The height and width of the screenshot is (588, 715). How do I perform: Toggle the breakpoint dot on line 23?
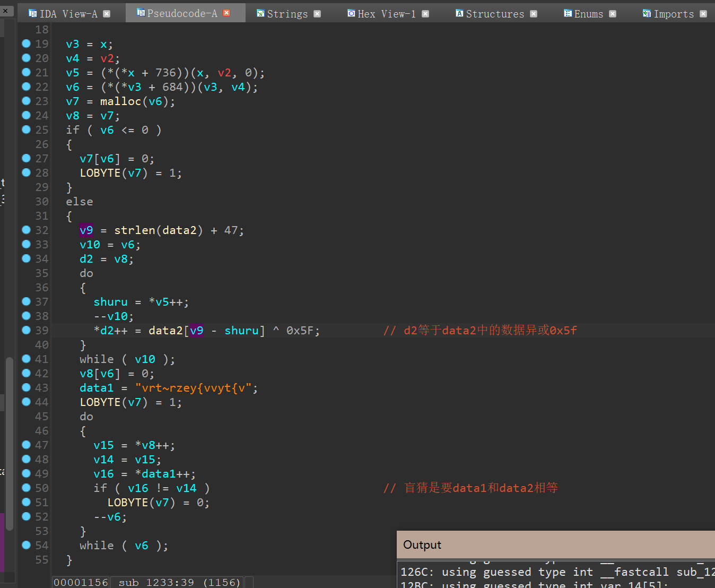(x=26, y=101)
